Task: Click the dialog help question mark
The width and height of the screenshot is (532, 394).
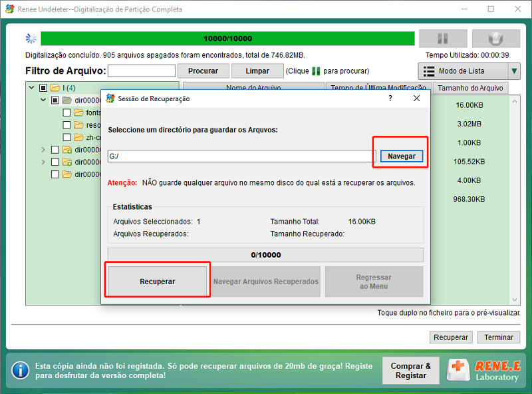Action: (390, 98)
